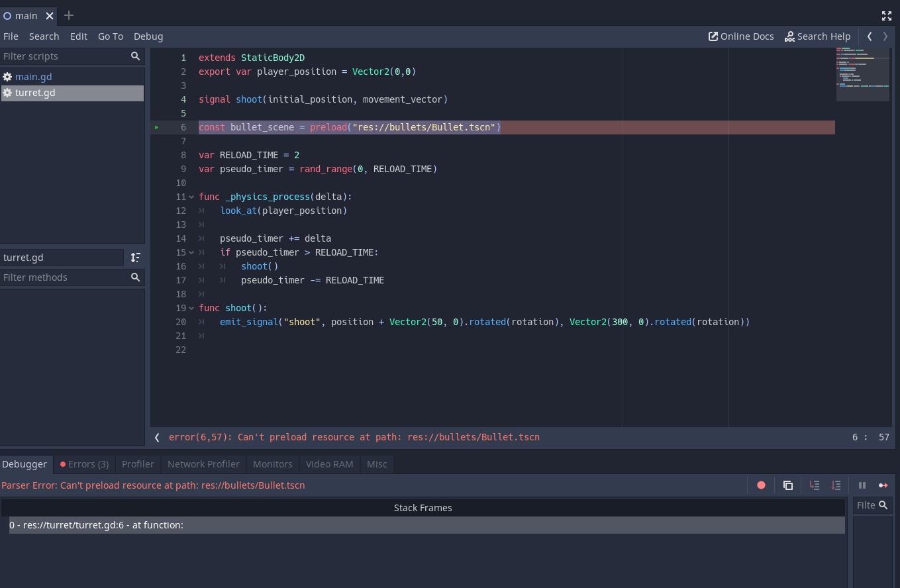
Task: Click the previous script history arrow
Action: click(870, 36)
